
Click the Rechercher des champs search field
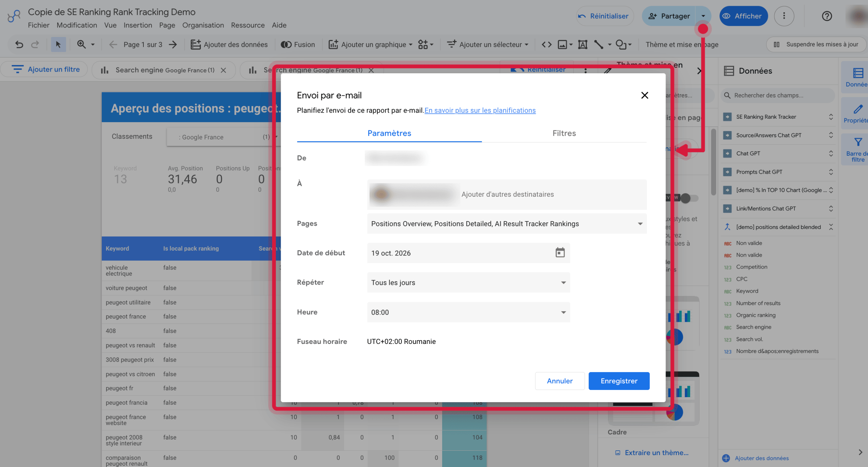(777, 95)
